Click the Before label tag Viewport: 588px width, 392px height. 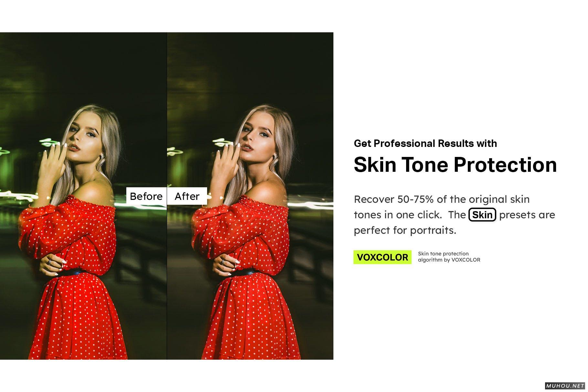tap(146, 196)
